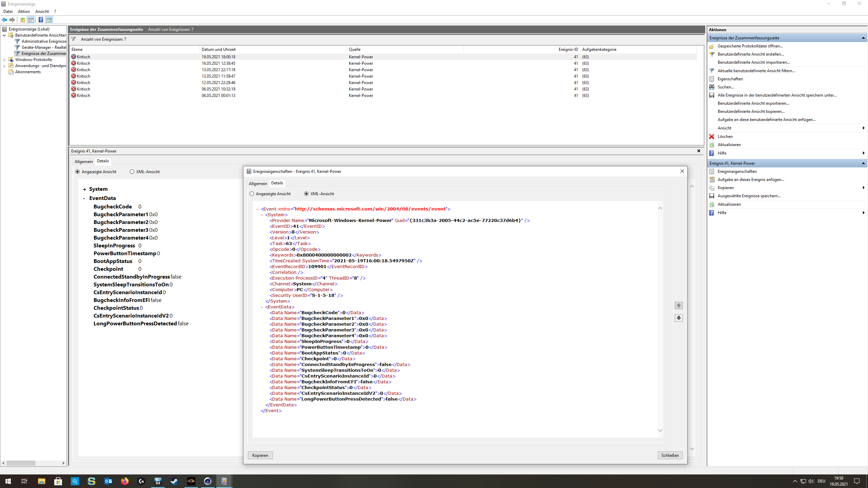Click upper Aktualisieren refresh icon
Screen dimensions: 868x488
coord(712,145)
